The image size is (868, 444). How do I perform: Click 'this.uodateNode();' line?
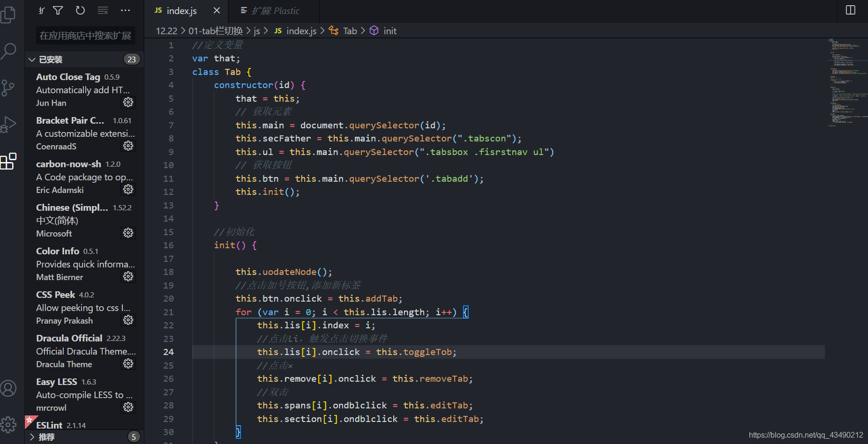(284, 272)
